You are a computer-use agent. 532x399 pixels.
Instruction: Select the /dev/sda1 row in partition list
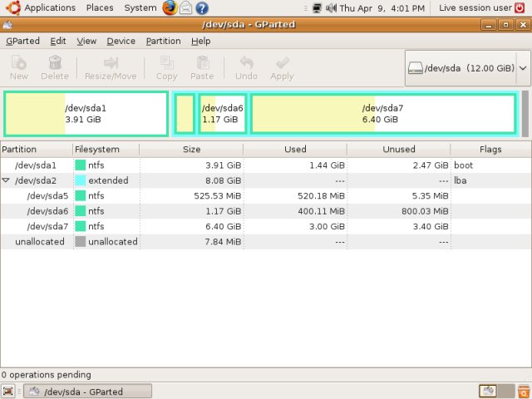(266, 165)
